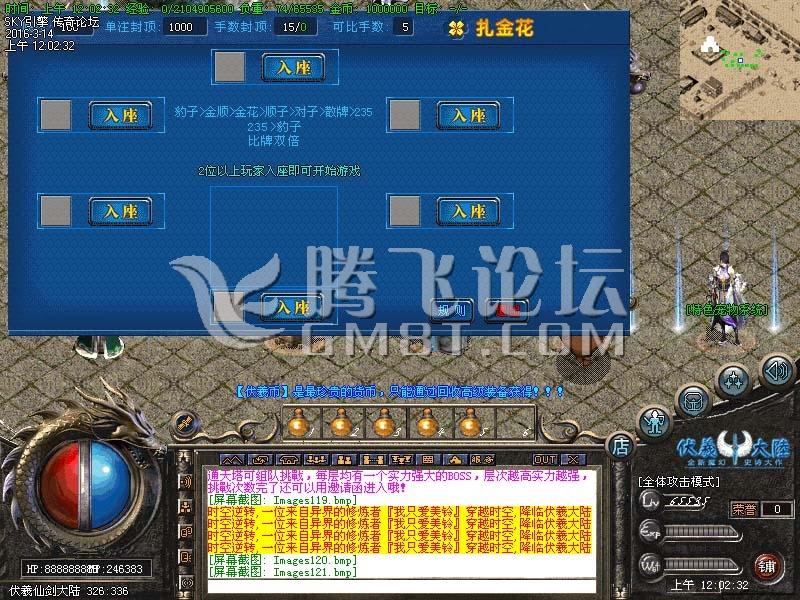The image size is (800, 600).
Task: Click the telephone-shaped icon in chat toolbar
Action: [288, 459]
